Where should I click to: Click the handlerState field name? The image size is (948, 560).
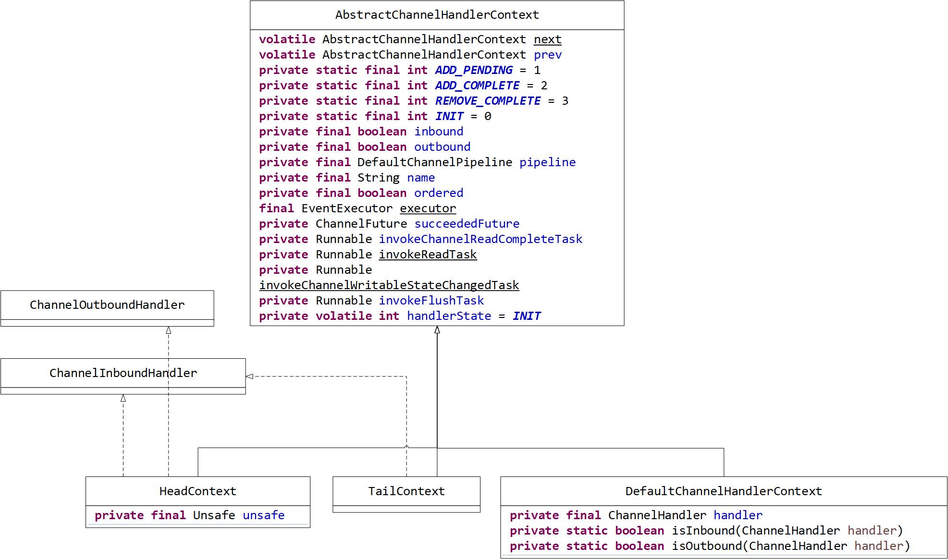(449, 316)
